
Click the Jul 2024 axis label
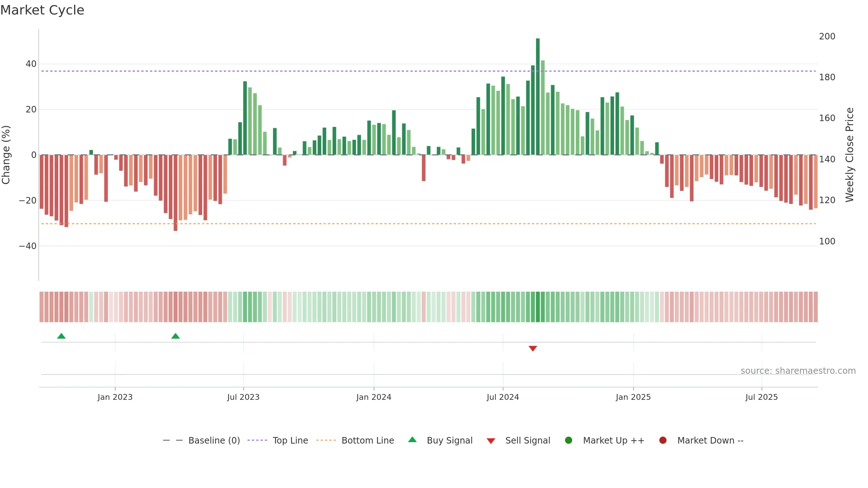pyautogui.click(x=503, y=397)
